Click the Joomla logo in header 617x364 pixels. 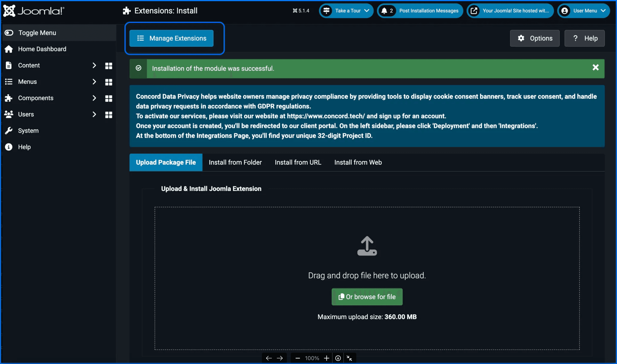(34, 11)
